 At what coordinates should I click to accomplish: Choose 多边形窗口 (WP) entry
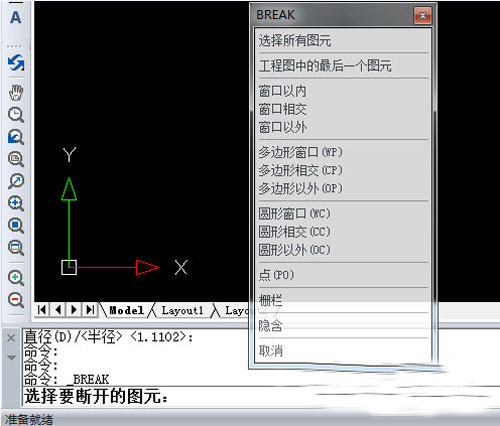click(343, 152)
